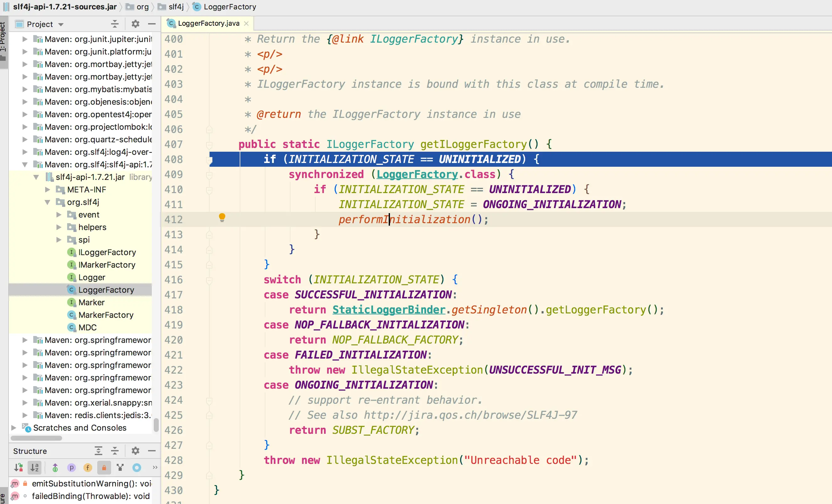Click Maven: org.xerial.snappy library node
This screenshot has height=504, width=832.
pyautogui.click(x=98, y=402)
